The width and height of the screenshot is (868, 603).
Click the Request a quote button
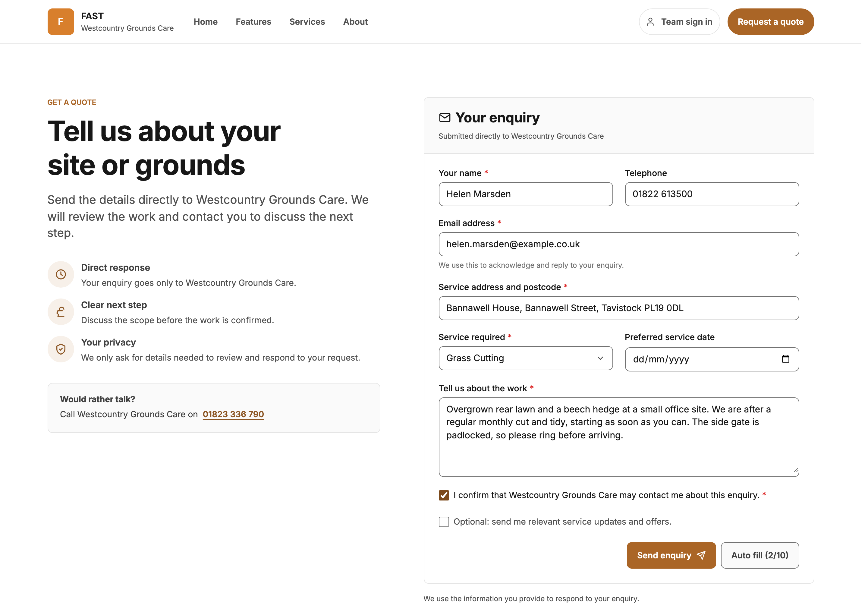pyautogui.click(x=771, y=22)
